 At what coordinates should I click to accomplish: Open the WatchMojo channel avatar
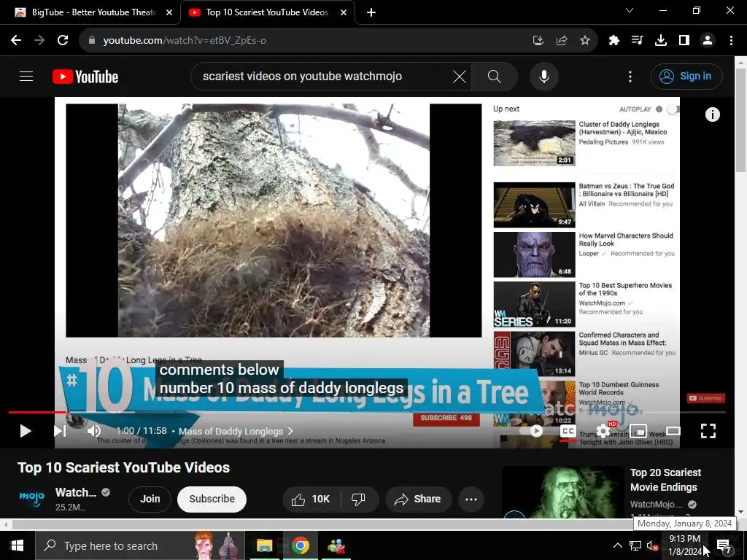(x=31, y=498)
